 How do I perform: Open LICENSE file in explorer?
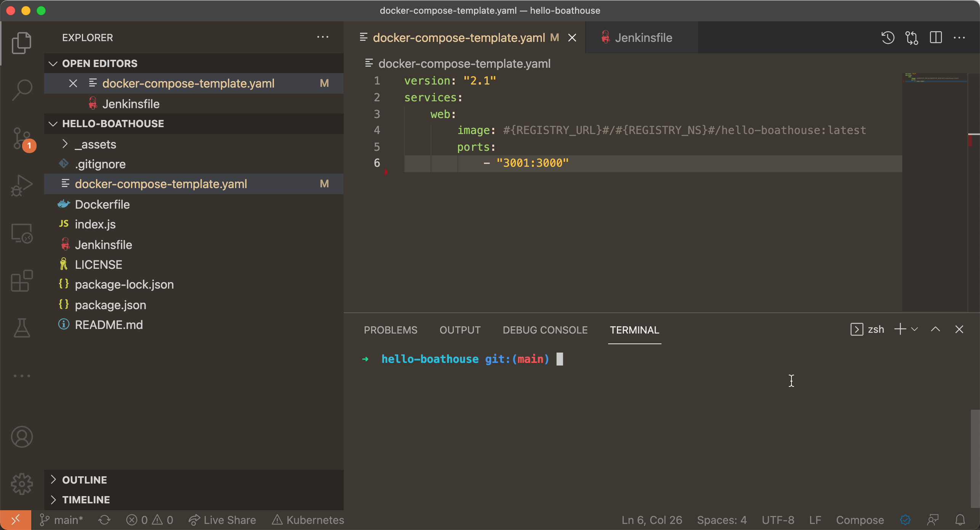[x=194, y=265]
